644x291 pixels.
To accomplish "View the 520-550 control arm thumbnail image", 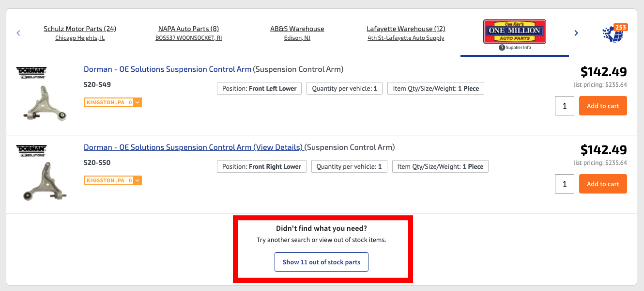I will 45,181.
